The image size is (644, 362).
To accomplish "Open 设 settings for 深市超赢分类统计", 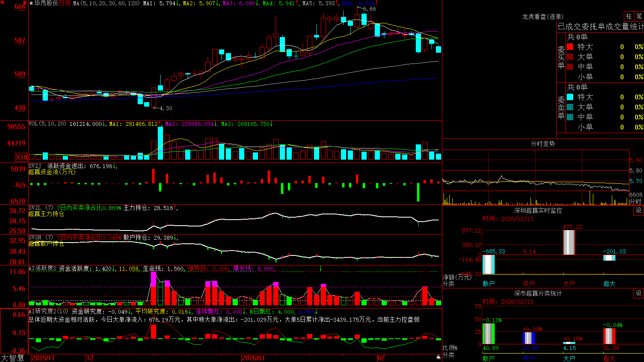I will tap(639, 293).
